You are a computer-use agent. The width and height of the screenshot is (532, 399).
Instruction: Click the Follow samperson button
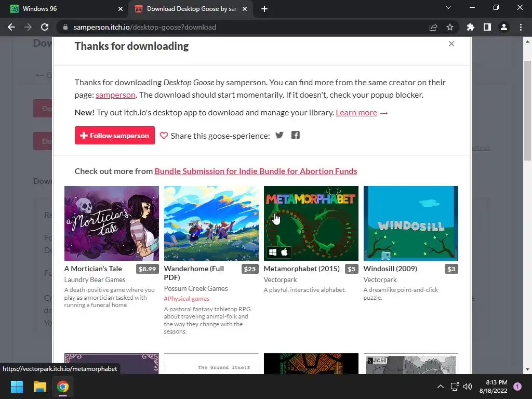(x=115, y=136)
